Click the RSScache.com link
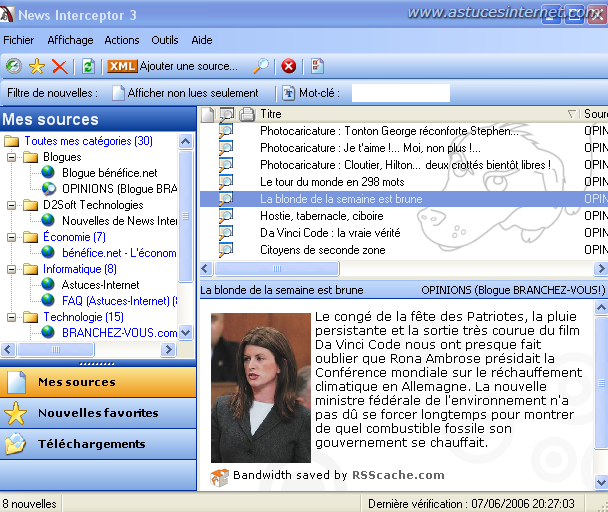The image size is (608, 512). (398, 475)
